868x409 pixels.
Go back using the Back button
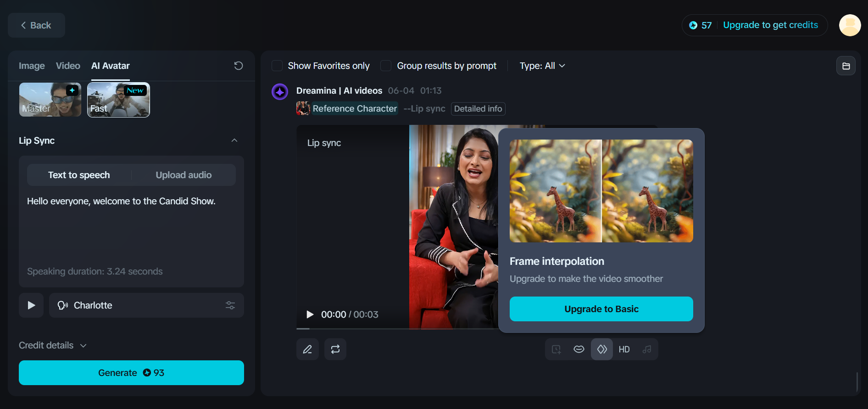36,25
